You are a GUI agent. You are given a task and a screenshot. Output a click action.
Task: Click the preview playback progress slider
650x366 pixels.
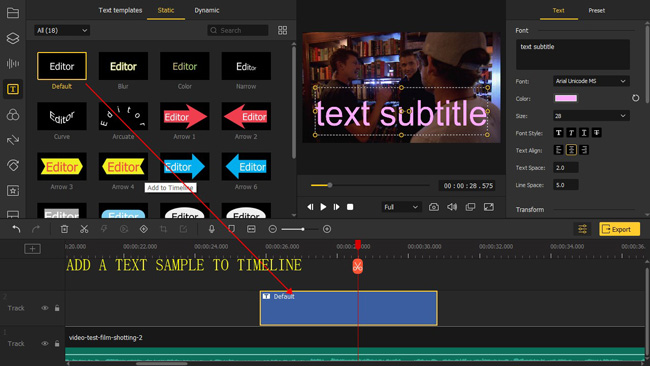[370, 185]
